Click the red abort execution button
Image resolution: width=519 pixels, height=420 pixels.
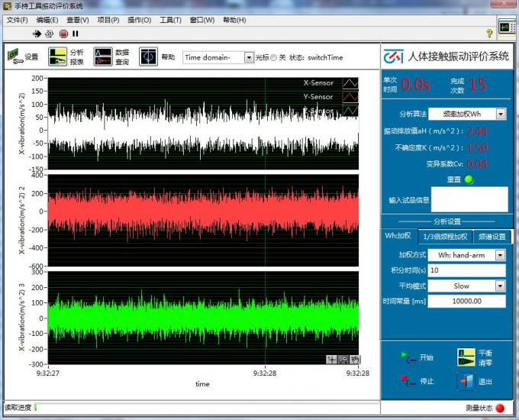click(63, 34)
